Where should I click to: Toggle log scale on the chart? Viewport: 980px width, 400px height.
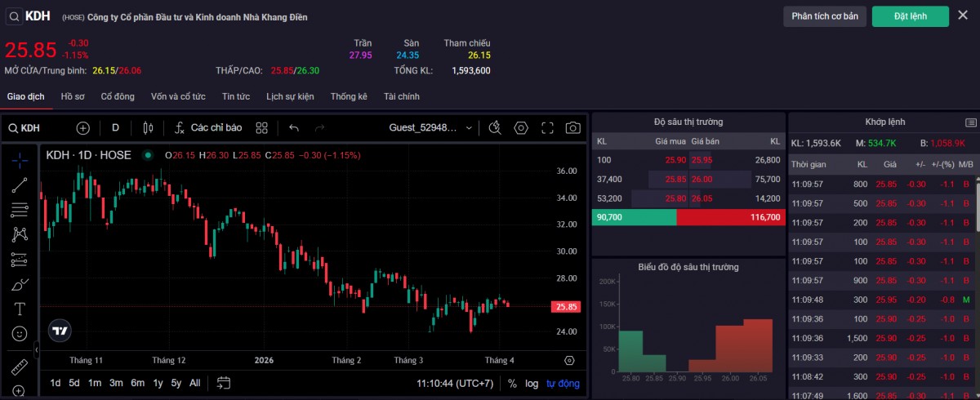tap(532, 383)
